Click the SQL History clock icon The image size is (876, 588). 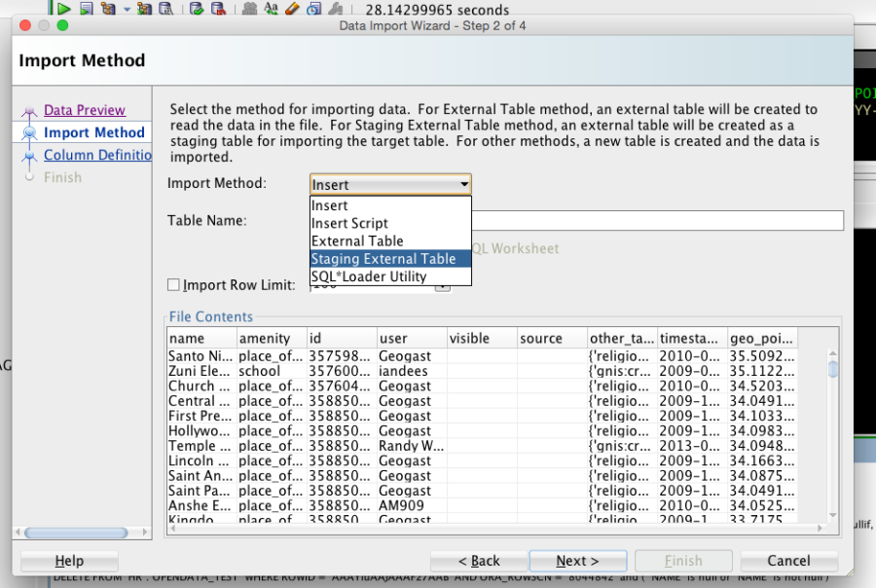314,8
